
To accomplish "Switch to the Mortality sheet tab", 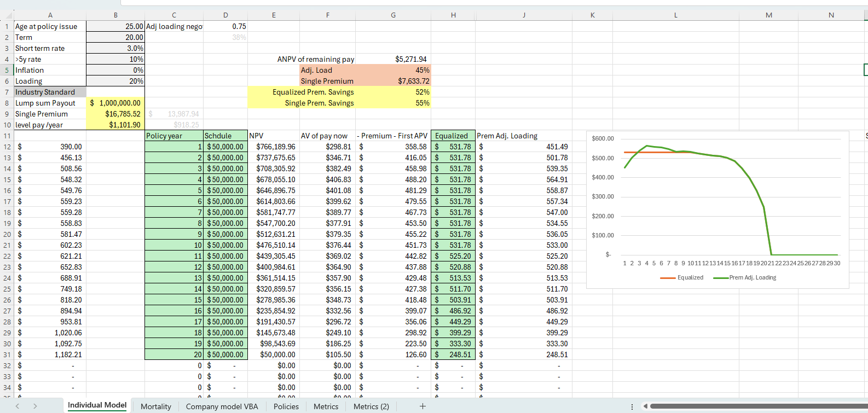I will 155,406.
